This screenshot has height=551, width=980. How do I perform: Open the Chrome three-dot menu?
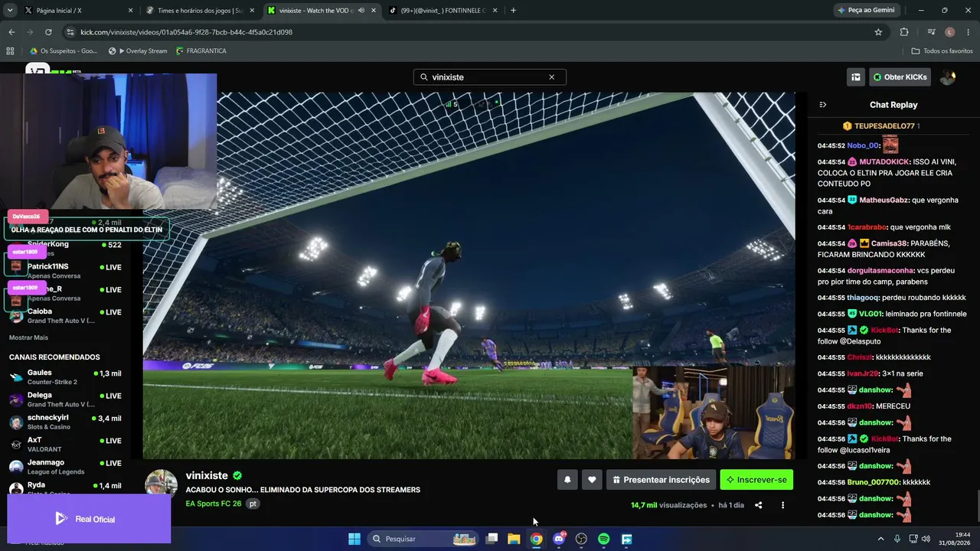tap(969, 32)
